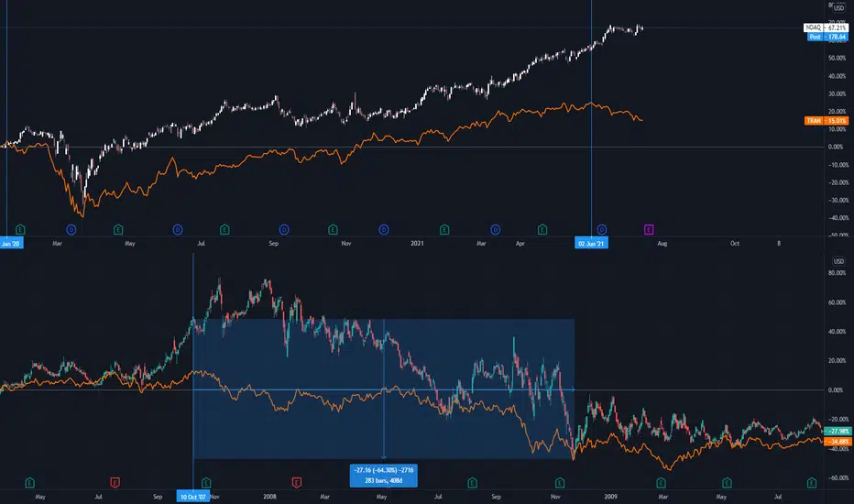Open dividend marker between May and Jul 2020
The height and width of the screenshot is (504, 854).
click(178, 229)
